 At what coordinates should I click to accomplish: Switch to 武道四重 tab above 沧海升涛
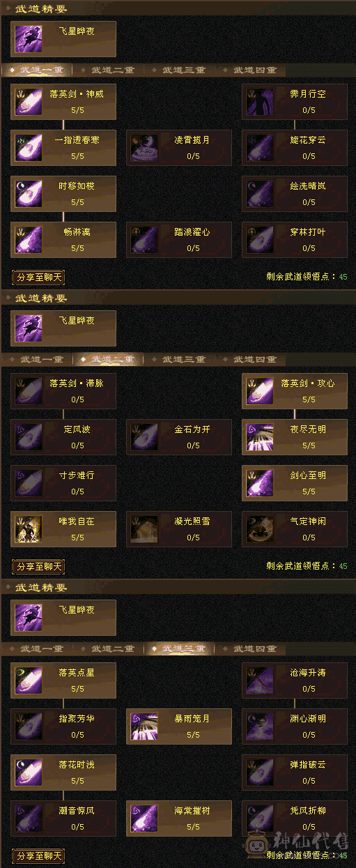[x=254, y=649]
